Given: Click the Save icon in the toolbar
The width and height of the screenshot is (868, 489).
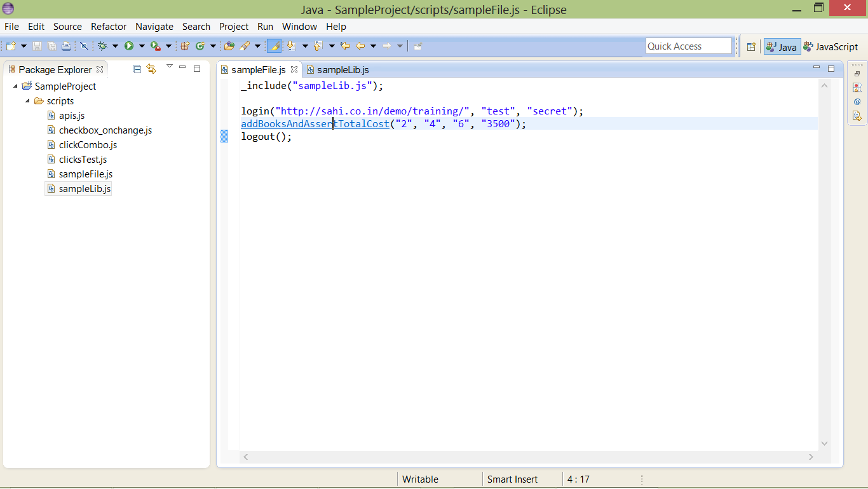Looking at the screenshot, I should [37, 46].
